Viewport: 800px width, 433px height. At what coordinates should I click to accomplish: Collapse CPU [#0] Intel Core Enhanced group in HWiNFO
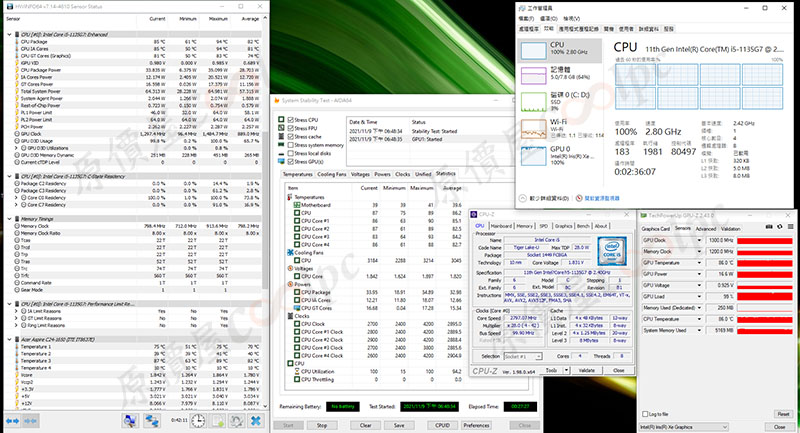pos(9,35)
